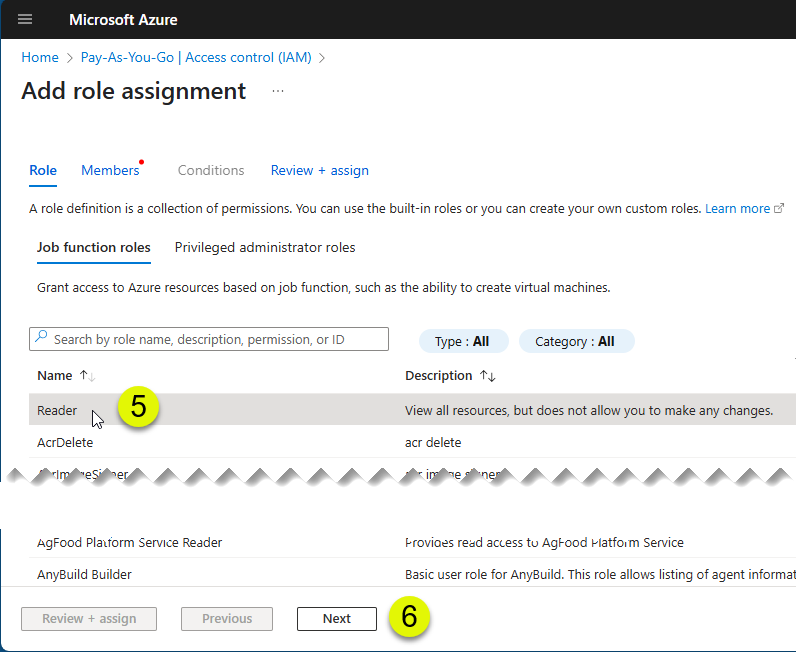
Task: Open the Azure portal hamburger menu
Action: pyautogui.click(x=25, y=19)
